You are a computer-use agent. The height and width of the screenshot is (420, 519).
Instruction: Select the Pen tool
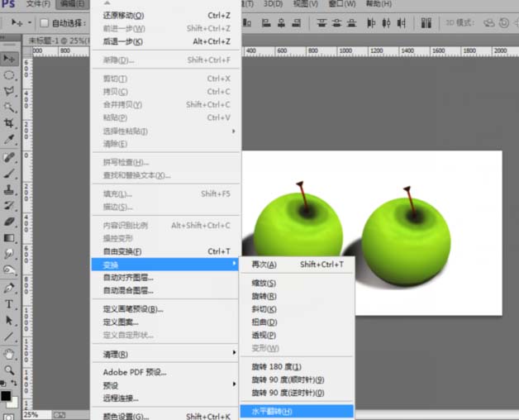[10, 288]
